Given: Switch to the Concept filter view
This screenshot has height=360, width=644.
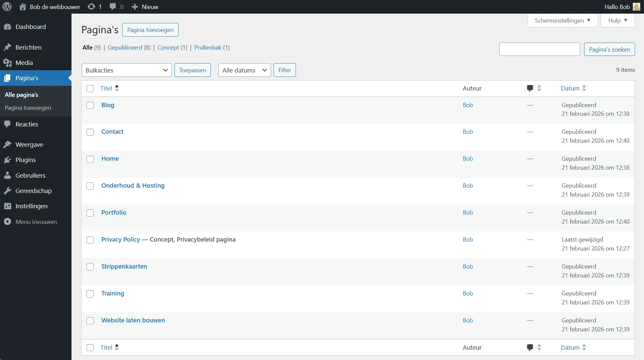Looking at the screenshot, I should pyautogui.click(x=168, y=47).
